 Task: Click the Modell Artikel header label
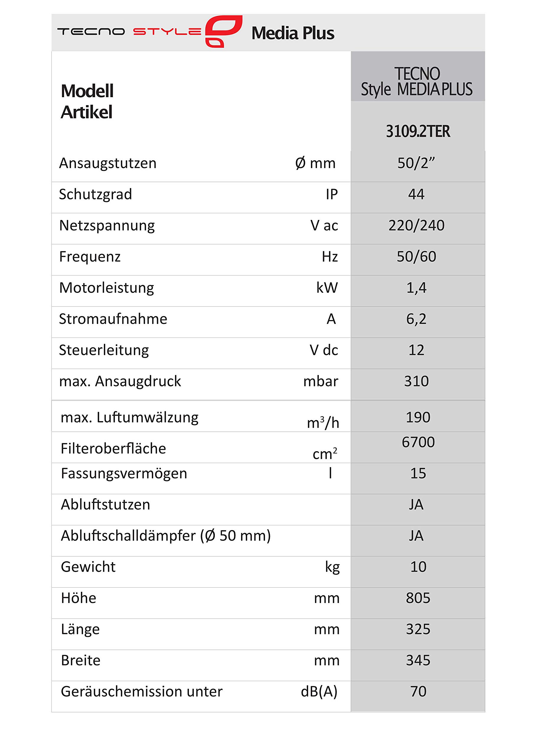pos(87,101)
